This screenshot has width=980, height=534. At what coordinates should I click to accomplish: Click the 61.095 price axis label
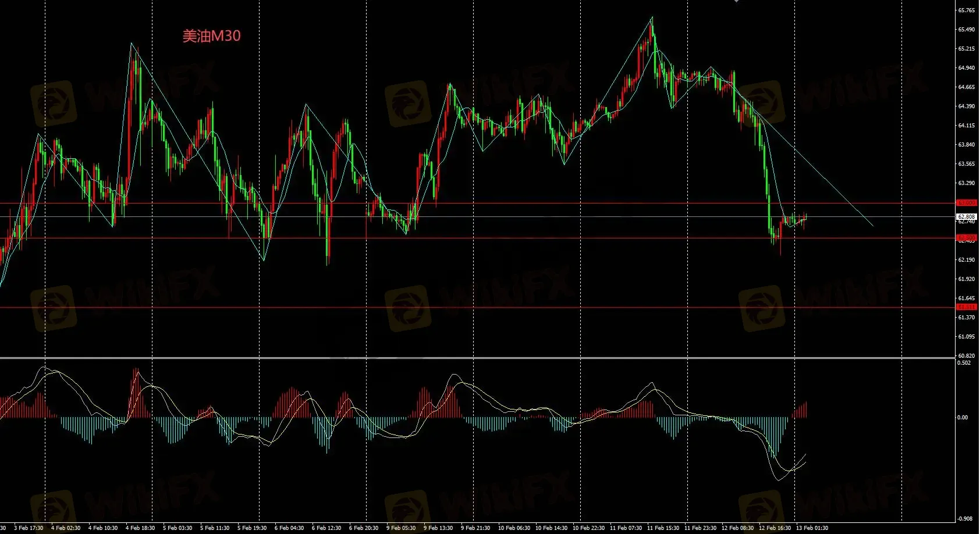tap(967, 337)
